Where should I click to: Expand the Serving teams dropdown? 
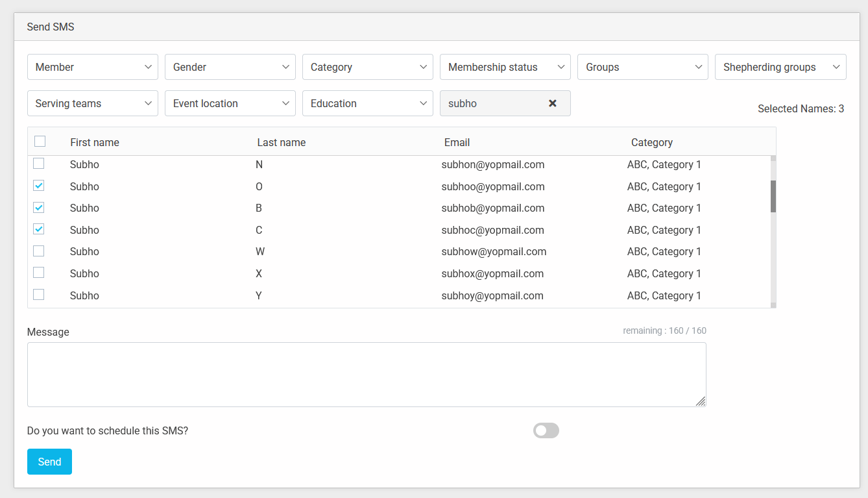tap(93, 103)
